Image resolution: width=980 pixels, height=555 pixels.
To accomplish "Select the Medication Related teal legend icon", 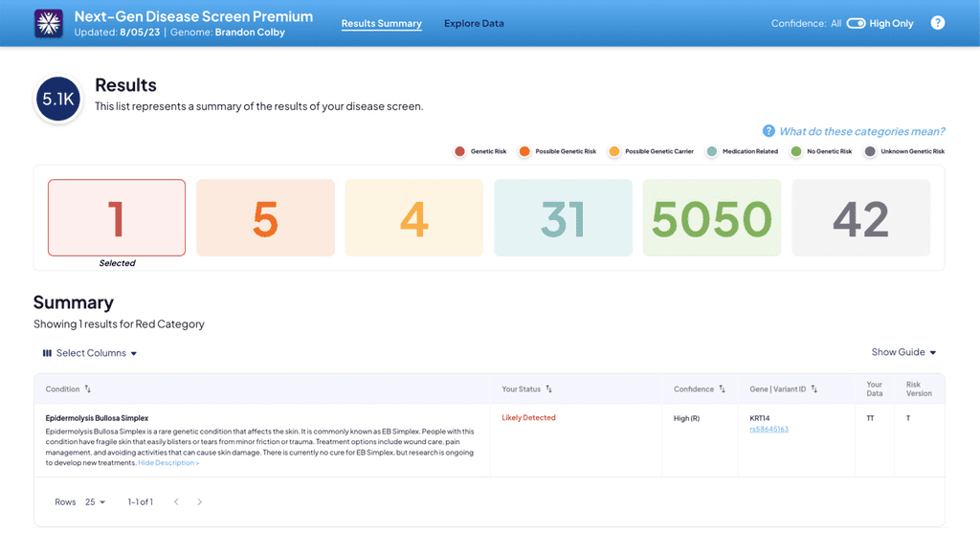I will [711, 151].
